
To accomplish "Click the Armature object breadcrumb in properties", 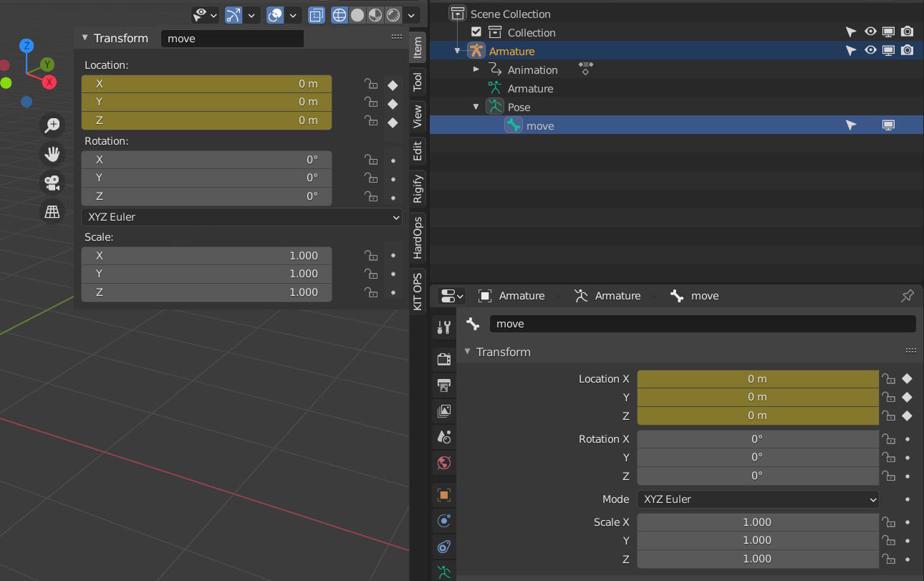I will point(512,296).
